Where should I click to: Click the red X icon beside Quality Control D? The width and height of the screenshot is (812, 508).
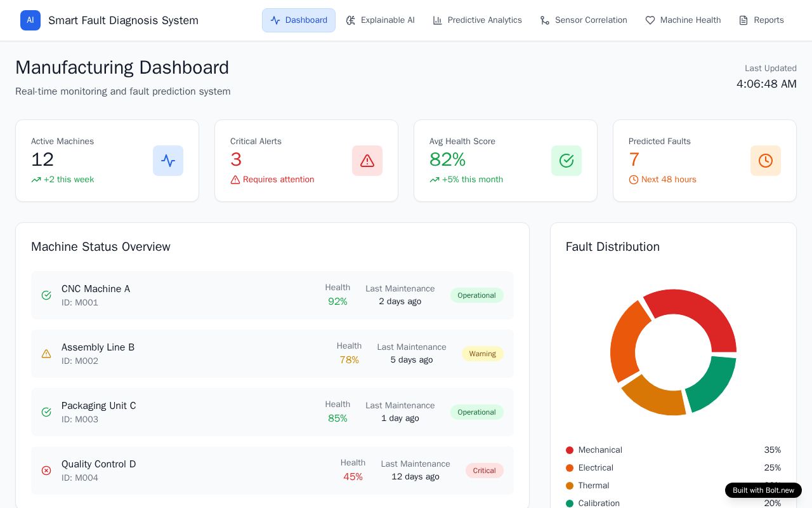(x=46, y=471)
